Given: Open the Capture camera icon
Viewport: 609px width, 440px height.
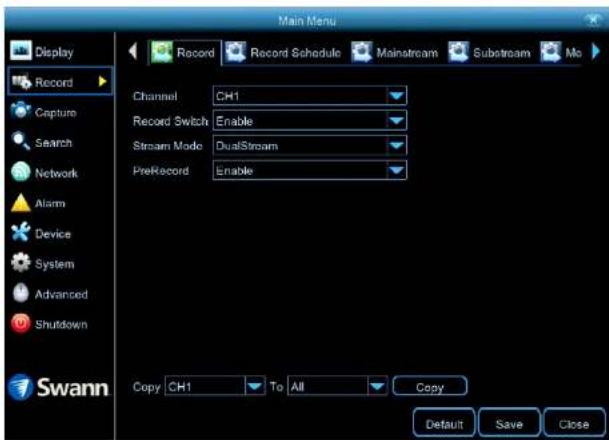Looking at the screenshot, I should (x=21, y=111).
